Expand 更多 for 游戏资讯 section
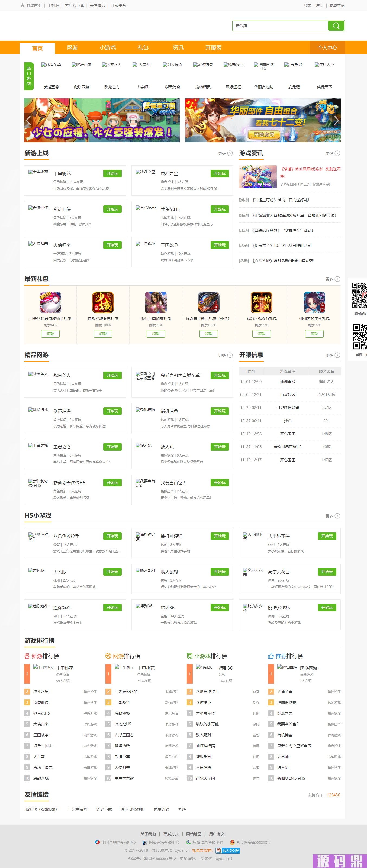 point(333,153)
